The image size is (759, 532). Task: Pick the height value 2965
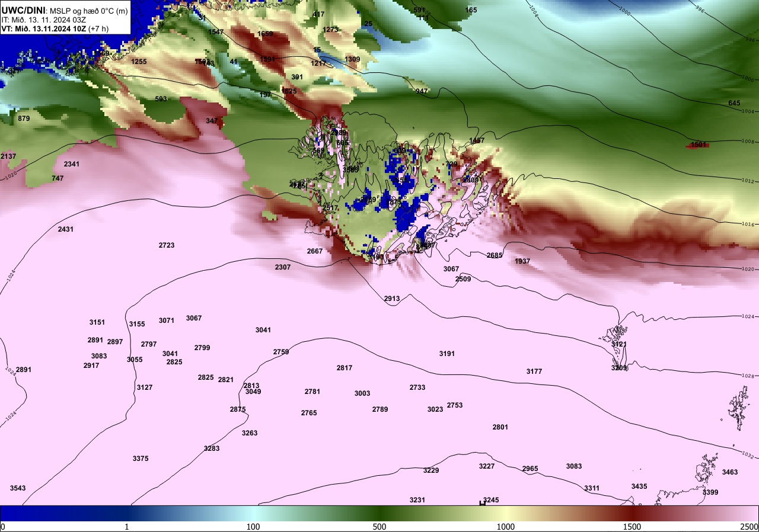pos(530,469)
